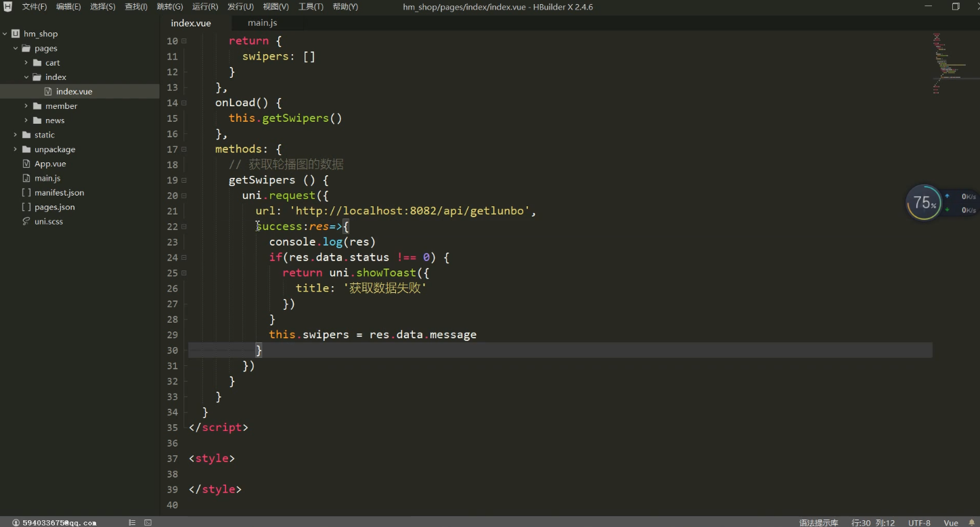
Task: Fold the onLoad block at line 14
Action: pos(183,103)
